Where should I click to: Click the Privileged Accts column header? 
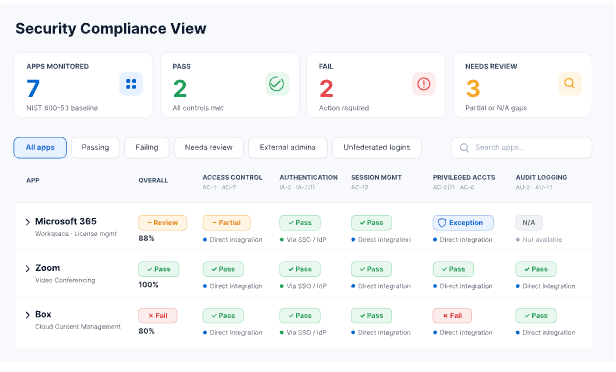pyautogui.click(x=464, y=178)
